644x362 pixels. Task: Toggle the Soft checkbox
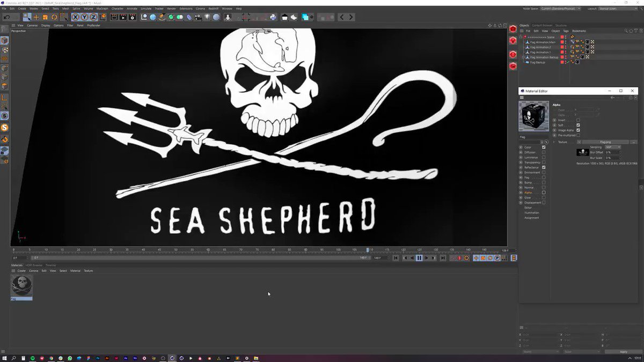click(578, 125)
